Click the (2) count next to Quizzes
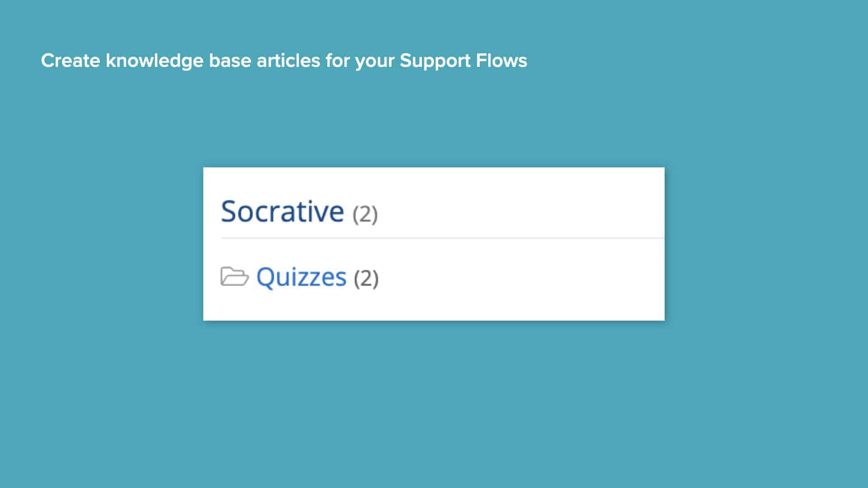The height and width of the screenshot is (488, 868). (366, 278)
